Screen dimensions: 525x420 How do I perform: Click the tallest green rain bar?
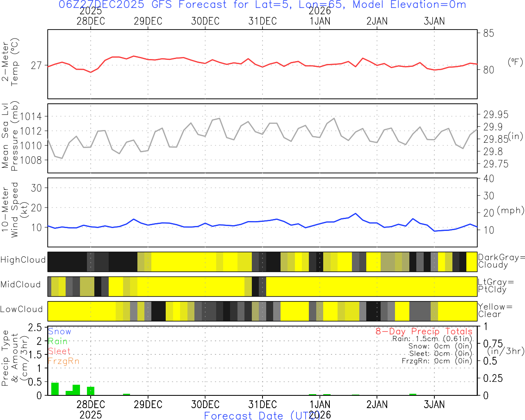point(55,389)
